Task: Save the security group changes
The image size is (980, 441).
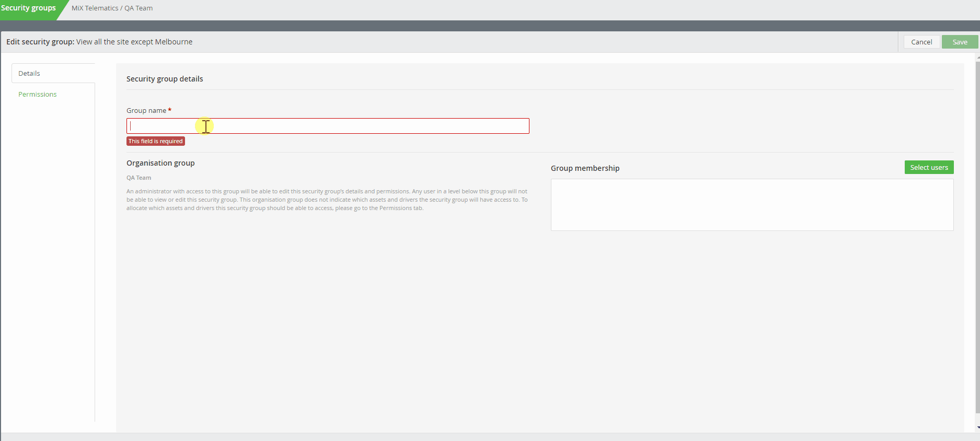Action: tap(960, 42)
